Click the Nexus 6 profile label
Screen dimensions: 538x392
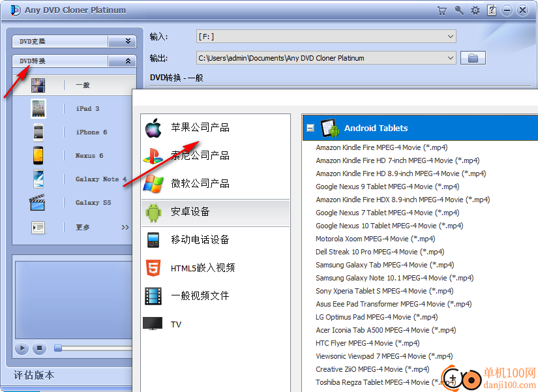tap(89, 156)
